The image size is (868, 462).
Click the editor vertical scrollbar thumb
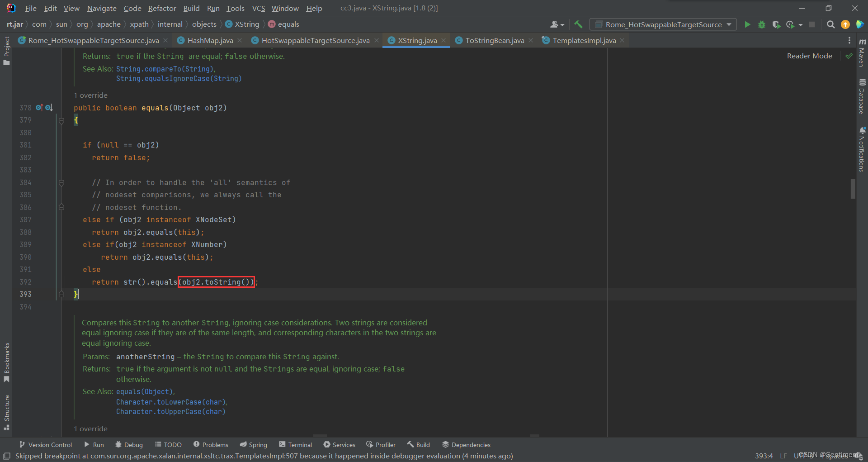pos(853,189)
